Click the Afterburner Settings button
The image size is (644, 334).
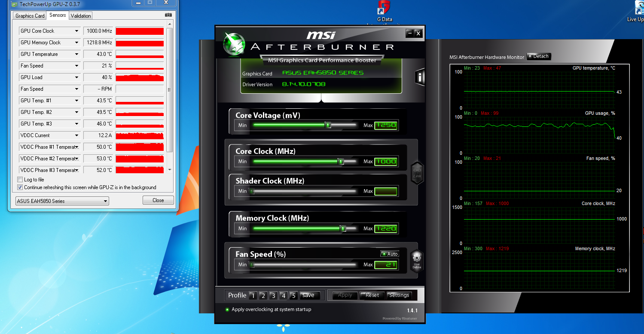tap(399, 295)
